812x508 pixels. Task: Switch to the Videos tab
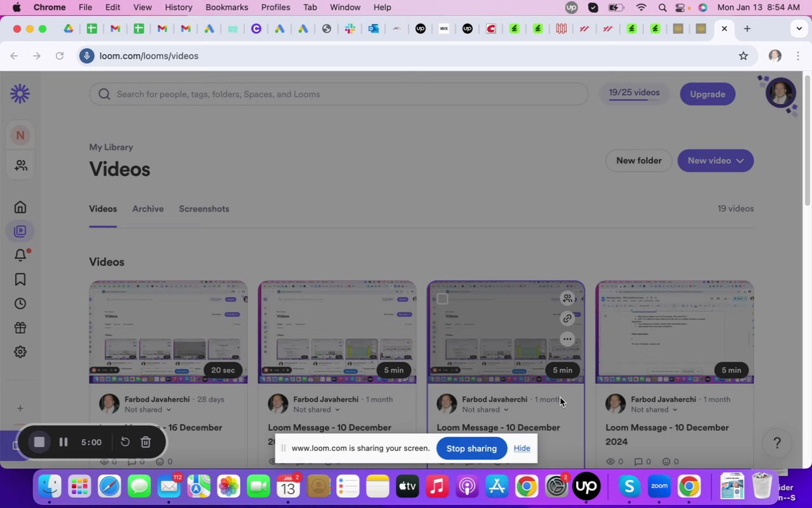pyautogui.click(x=103, y=209)
